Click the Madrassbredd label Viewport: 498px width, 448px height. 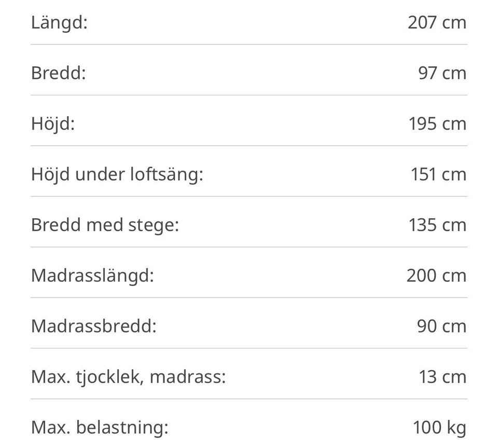click(93, 326)
